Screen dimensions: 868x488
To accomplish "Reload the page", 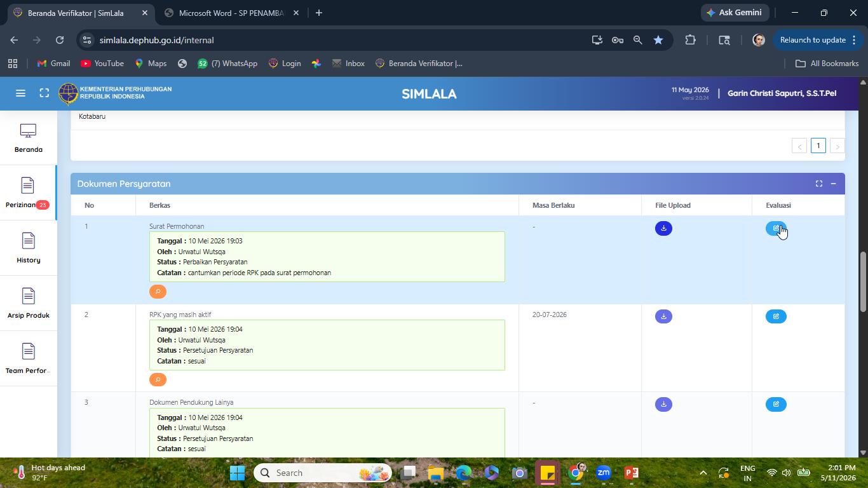I will (60, 40).
